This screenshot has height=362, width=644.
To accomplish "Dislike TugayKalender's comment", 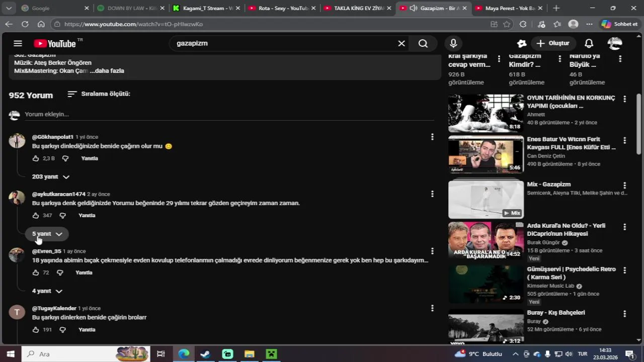I will point(63,330).
